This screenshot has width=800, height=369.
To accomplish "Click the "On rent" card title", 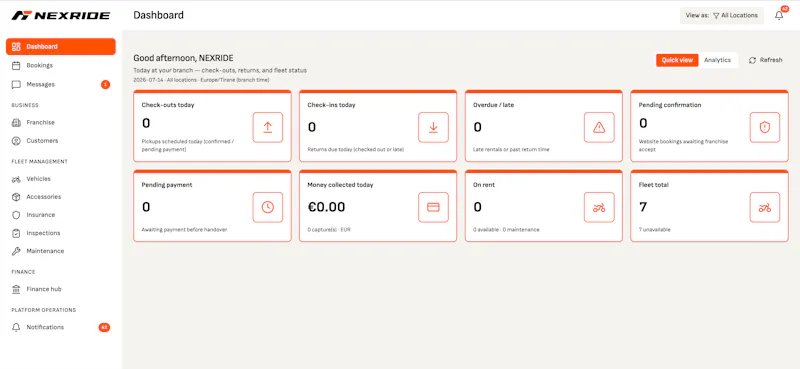I will (484, 185).
